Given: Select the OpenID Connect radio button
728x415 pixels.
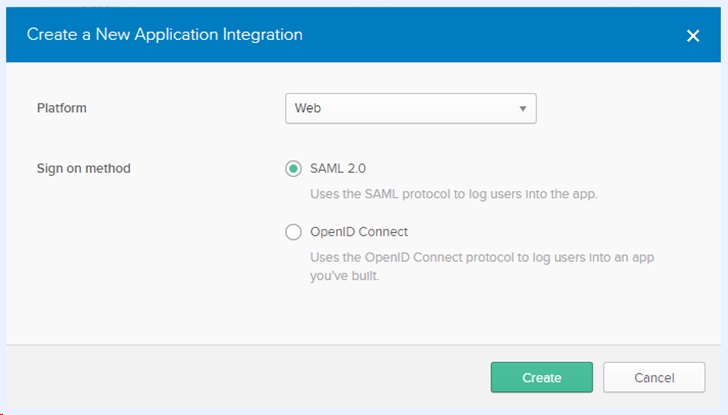Looking at the screenshot, I should pos(293,232).
